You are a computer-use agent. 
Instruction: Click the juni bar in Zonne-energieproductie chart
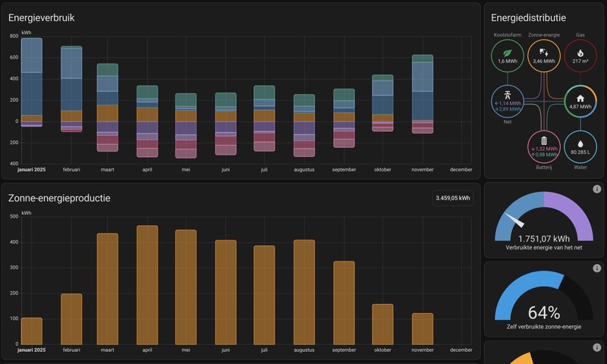coord(225,292)
